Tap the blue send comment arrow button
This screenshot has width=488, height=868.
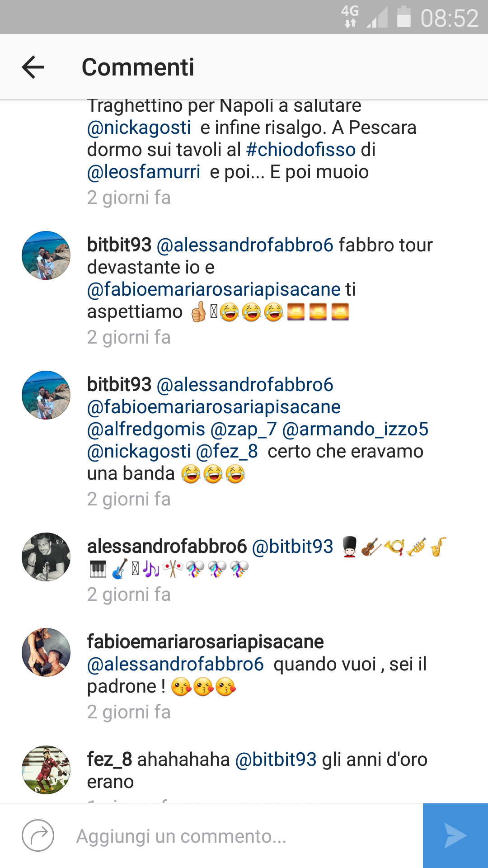(455, 835)
